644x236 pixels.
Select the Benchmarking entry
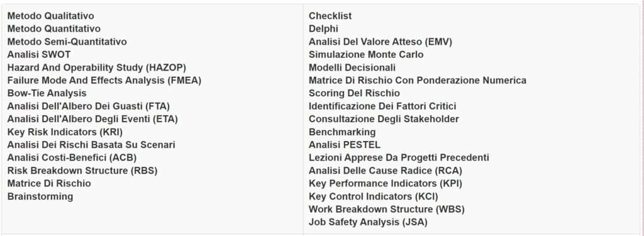(x=342, y=132)
